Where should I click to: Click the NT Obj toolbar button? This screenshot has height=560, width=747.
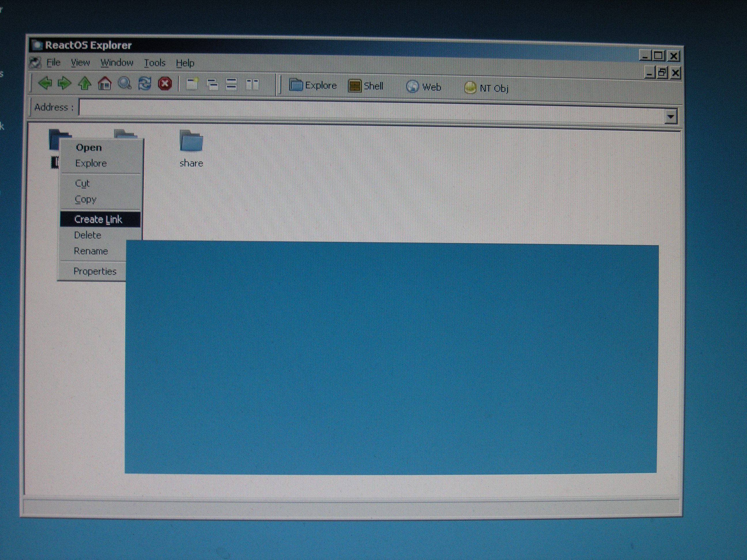point(486,88)
